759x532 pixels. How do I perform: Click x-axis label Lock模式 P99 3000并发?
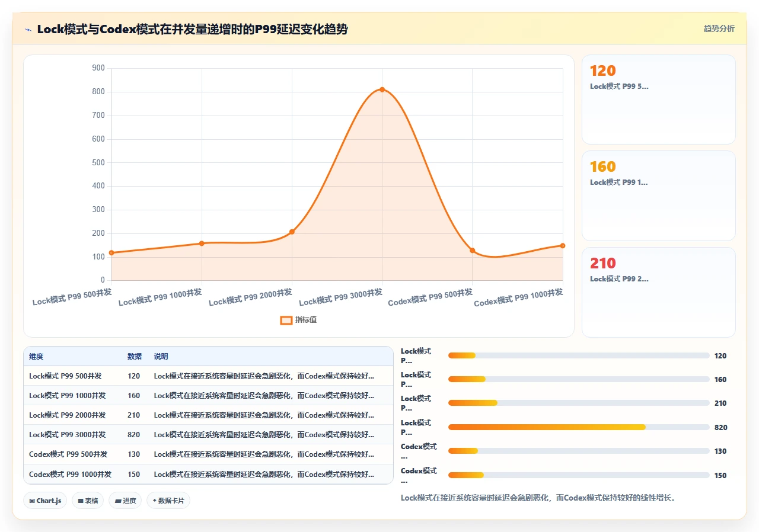coord(341,296)
